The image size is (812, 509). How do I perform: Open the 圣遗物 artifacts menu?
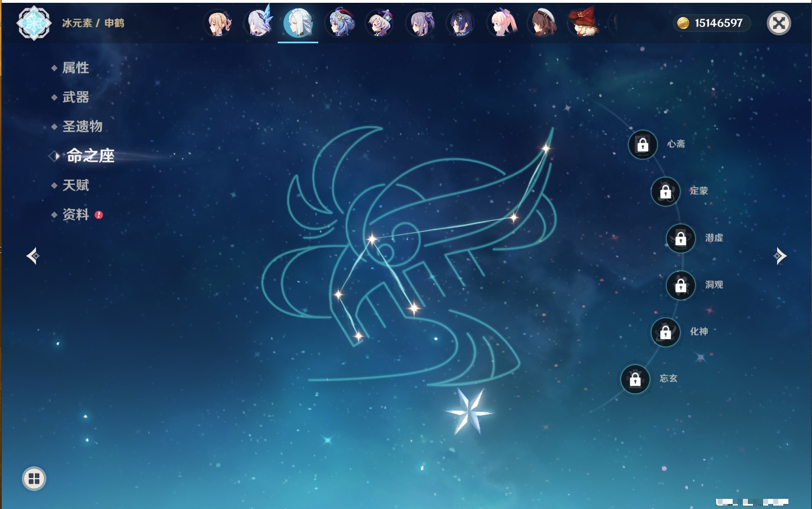pos(82,127)
